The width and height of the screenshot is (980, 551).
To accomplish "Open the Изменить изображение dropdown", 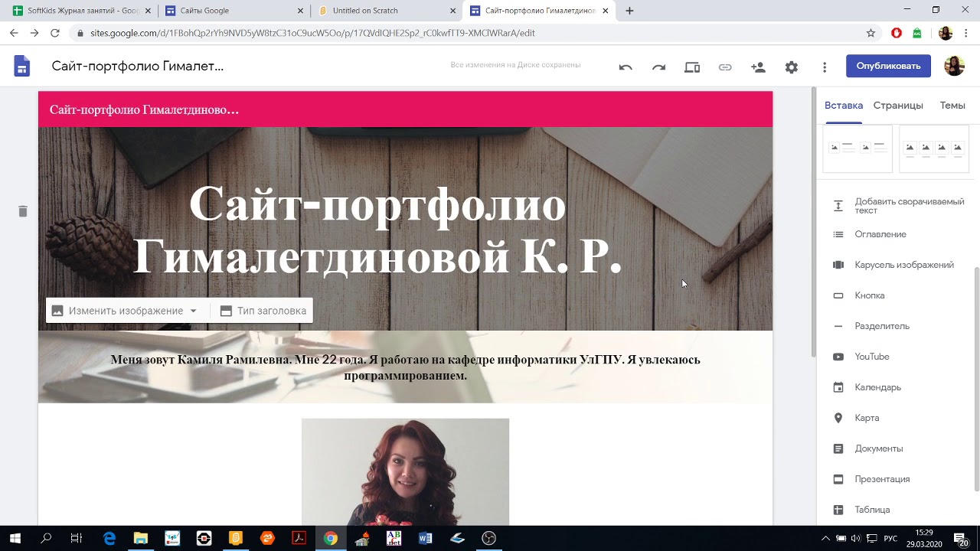I will click(126, 311).
